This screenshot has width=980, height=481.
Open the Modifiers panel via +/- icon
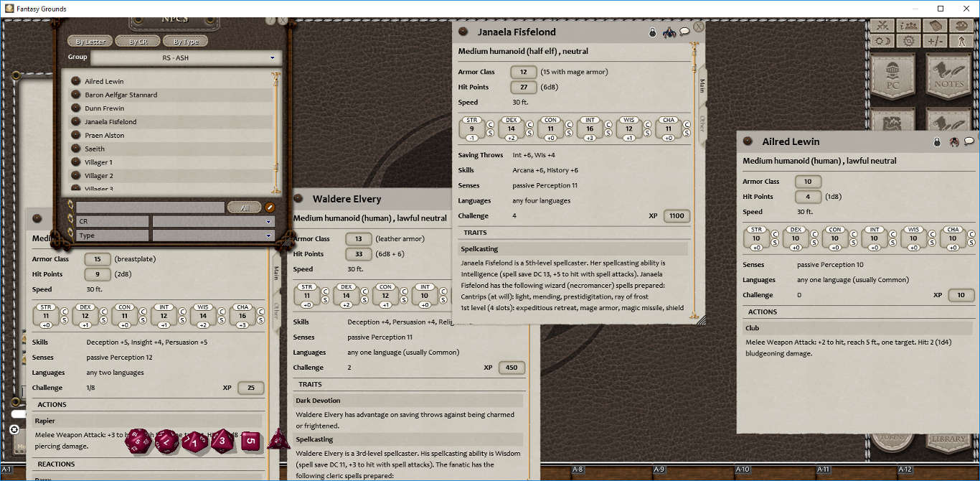936,42
